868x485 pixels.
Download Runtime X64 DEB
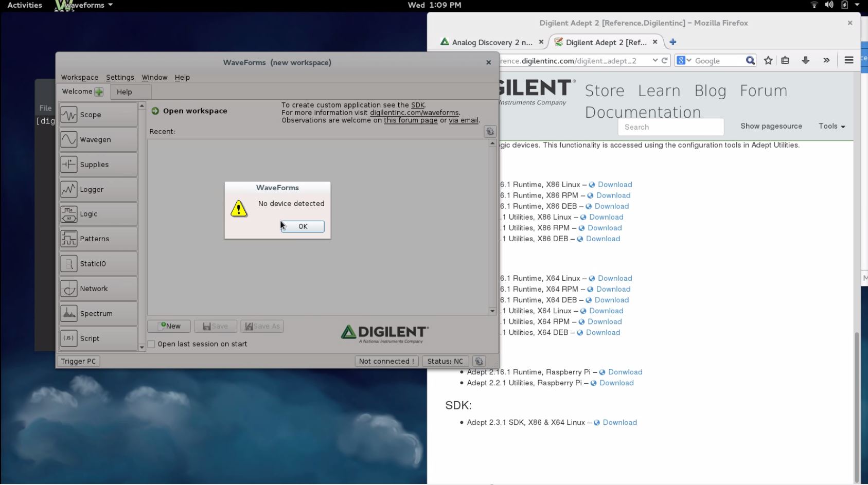tap(611, 300)
